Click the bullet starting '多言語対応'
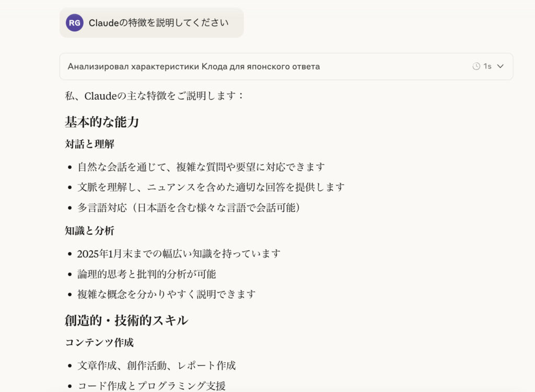Image resolution: width=535 pixels, height=392 pixels. pyautogui.click(x=189, y=207)
